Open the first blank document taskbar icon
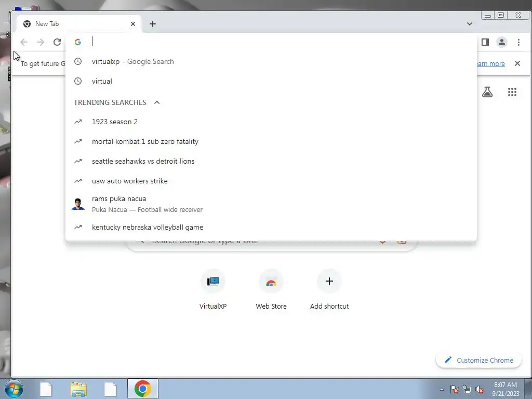The width and height of the screenshot is (532, 399). 46,389
